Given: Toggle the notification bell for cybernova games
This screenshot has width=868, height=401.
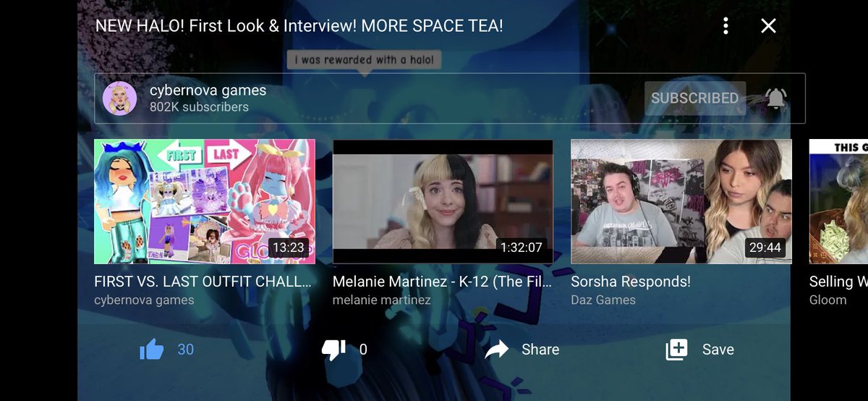Looking at the screenshot, I should click(775, 98).
